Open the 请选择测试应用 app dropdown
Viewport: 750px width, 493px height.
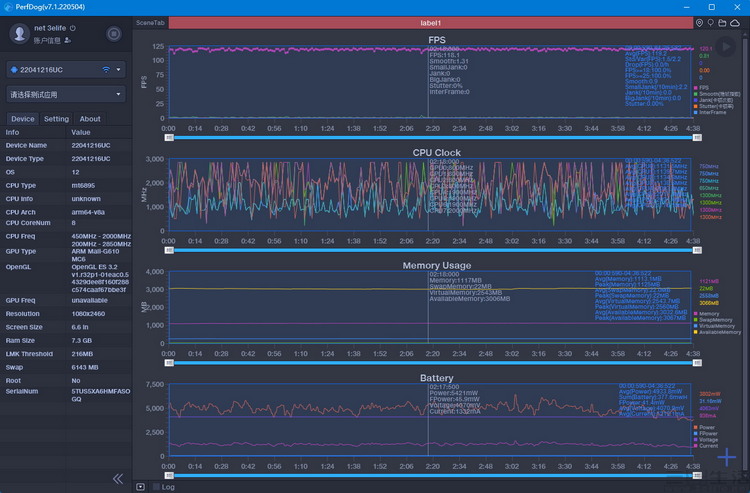(66, 94)
